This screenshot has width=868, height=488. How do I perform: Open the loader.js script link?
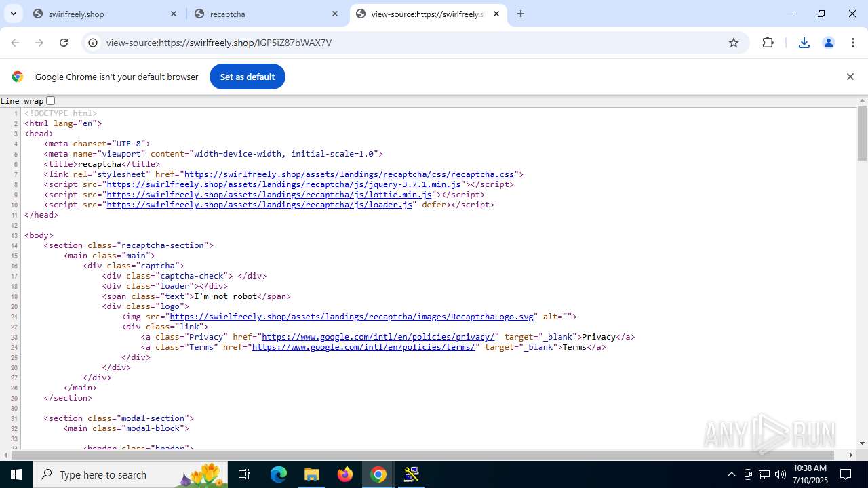(x=260, y=205)
